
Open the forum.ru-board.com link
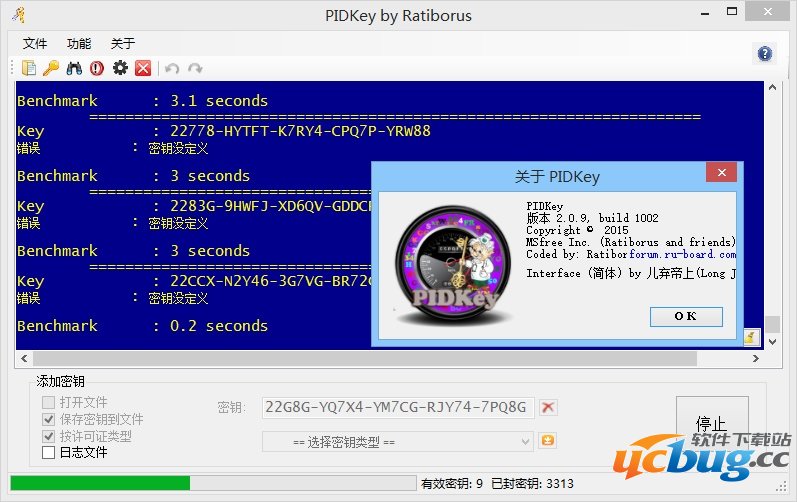[682, 254]
